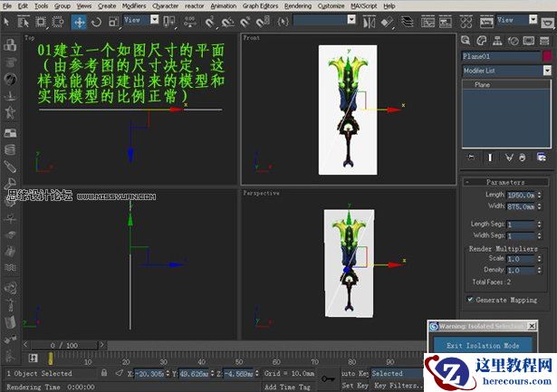Open the Graph Editors menu
The height and width of the screenshot is (392, 557).
pos(260,6)
